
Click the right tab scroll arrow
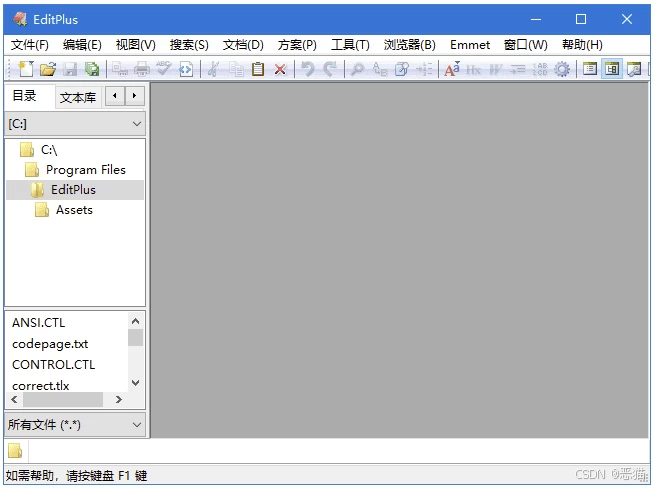coord(134,96)
